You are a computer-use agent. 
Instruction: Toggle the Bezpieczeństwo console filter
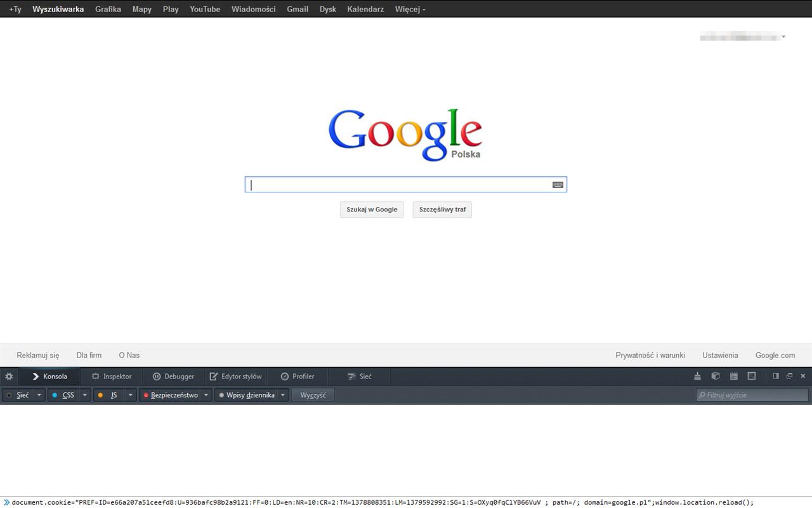170,395
